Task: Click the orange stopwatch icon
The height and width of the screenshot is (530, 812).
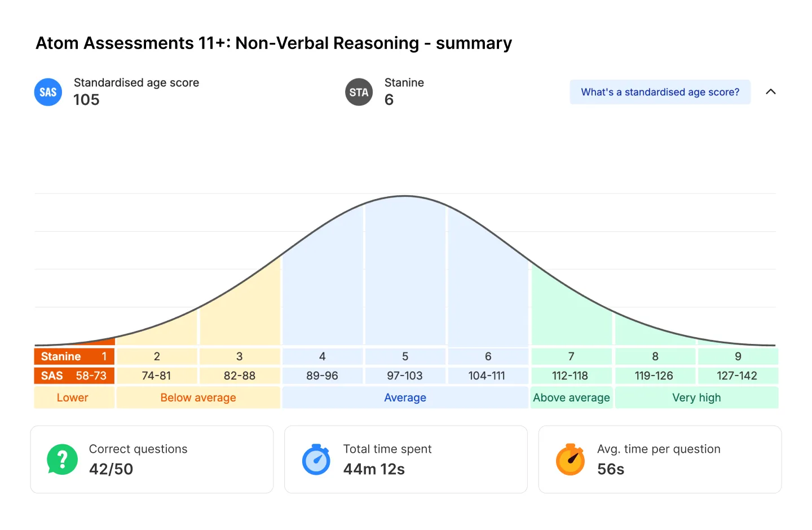Action: pyautogui.click(x=570, y=460)
